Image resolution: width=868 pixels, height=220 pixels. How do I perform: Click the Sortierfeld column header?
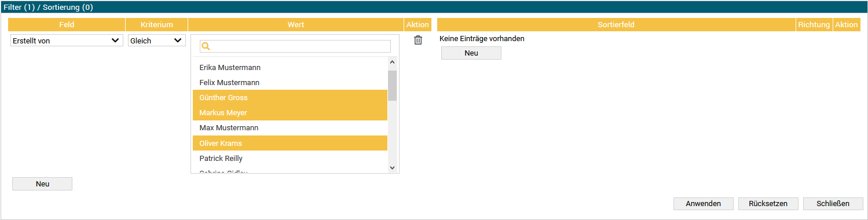[x=616, y=25]
